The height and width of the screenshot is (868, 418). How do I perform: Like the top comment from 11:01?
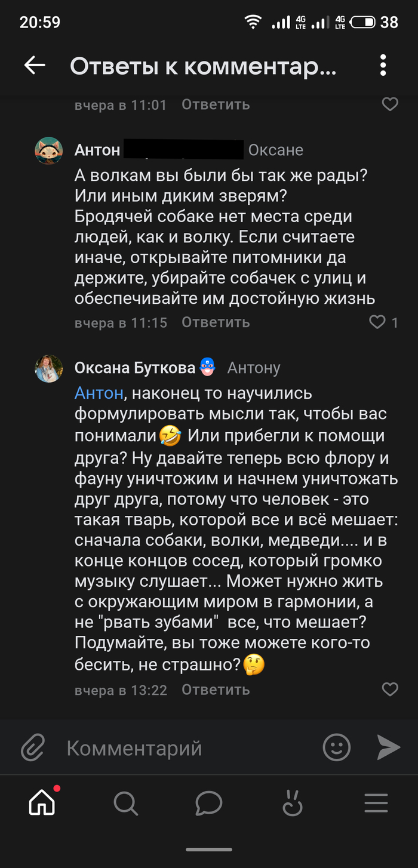pyautogui.click(x=389, y=104)
